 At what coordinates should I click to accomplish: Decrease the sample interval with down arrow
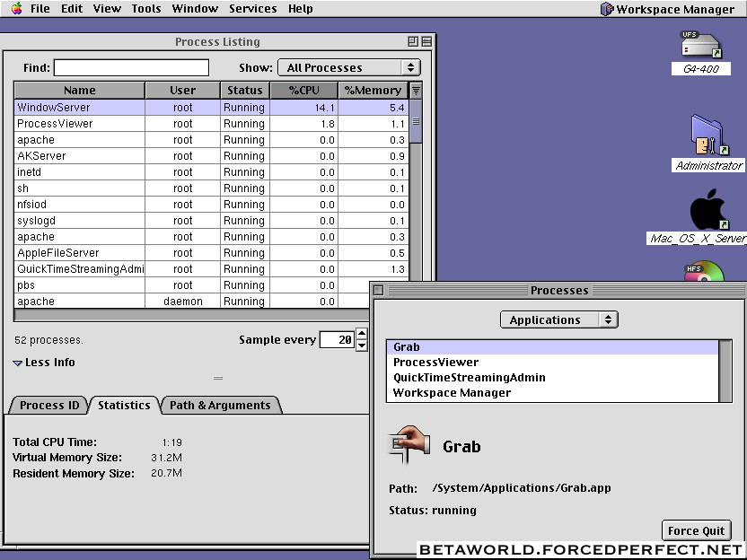[x=362, y=346]
